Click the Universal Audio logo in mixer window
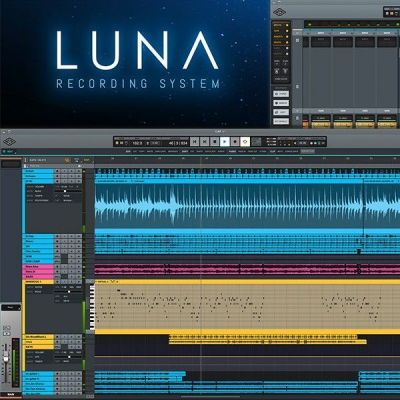 point(279,13)
